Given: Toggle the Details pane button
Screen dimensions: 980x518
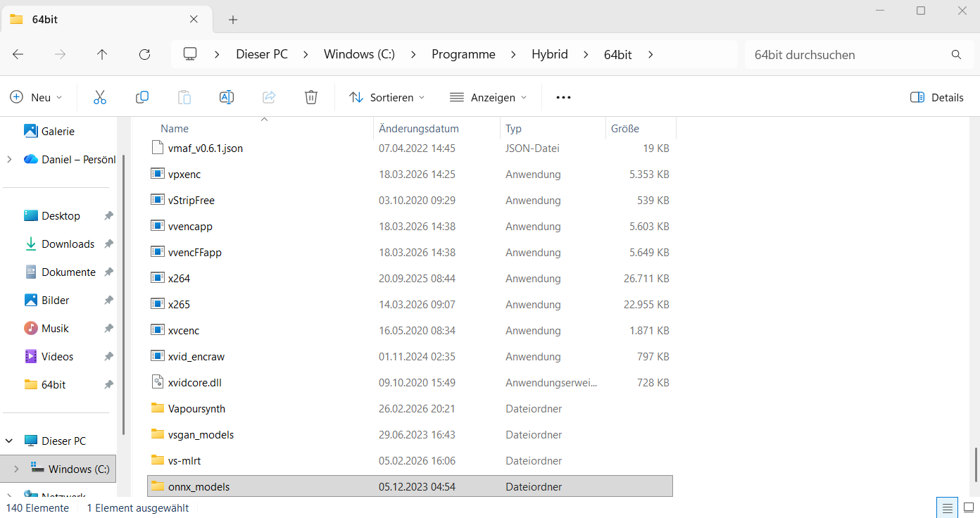Looking at the screenshot, I should (936, 97).
